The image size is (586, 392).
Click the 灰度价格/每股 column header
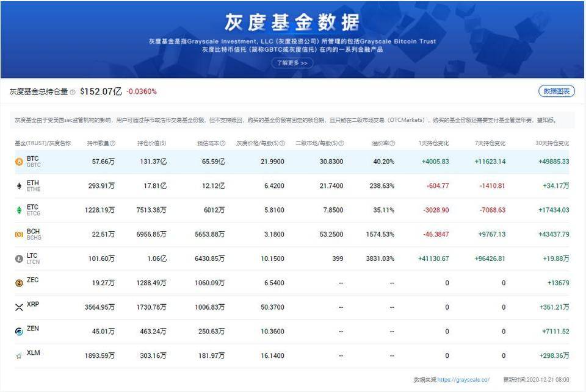256,143
